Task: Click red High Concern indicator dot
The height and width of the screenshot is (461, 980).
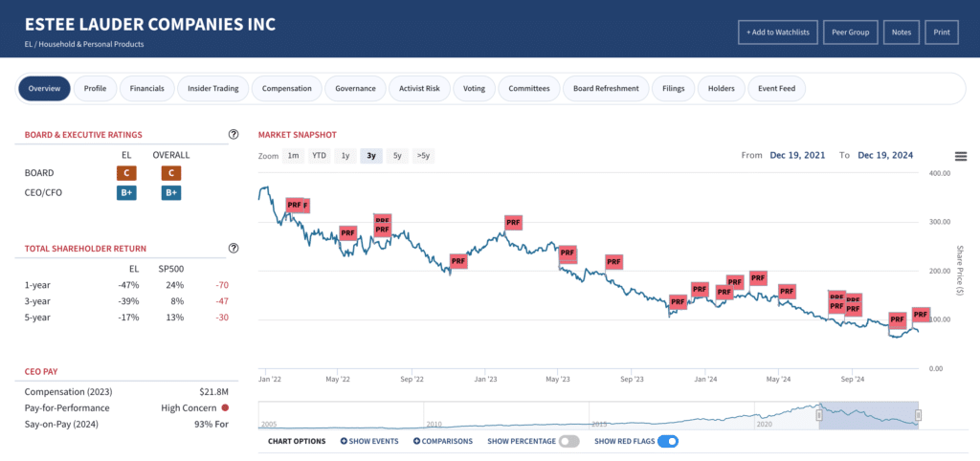Action: [x=224, y=407]
